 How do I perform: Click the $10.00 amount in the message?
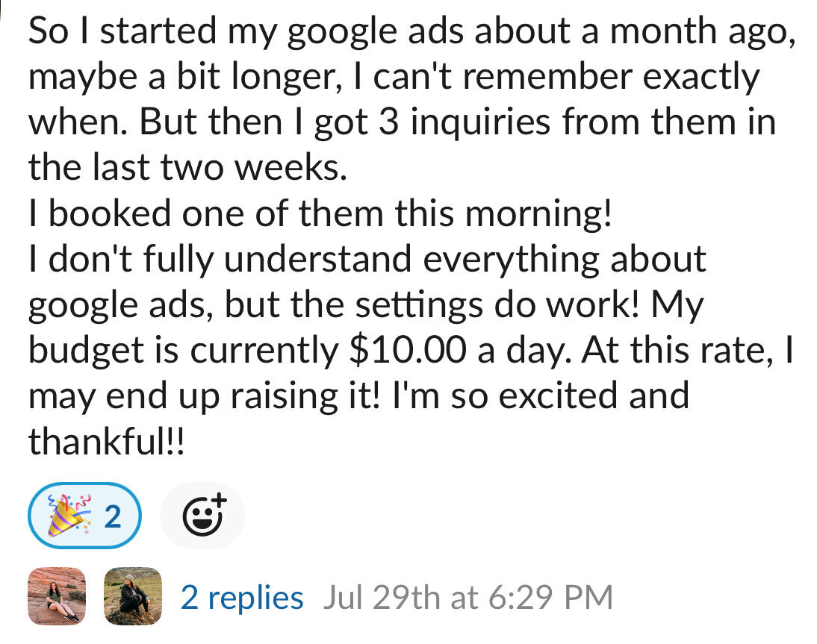coord(408,350)
